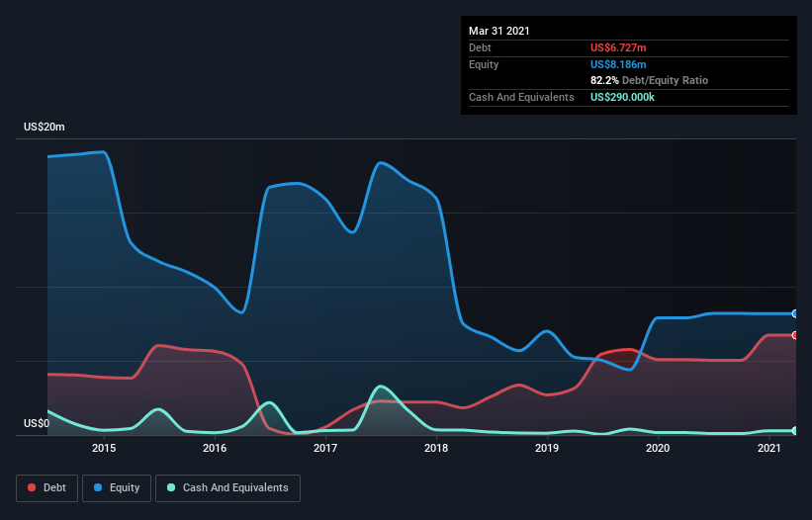Click the Equity label in tooltip
This screenshot has width=812, height=520.
pyautogui.click(x=484, y=64)
